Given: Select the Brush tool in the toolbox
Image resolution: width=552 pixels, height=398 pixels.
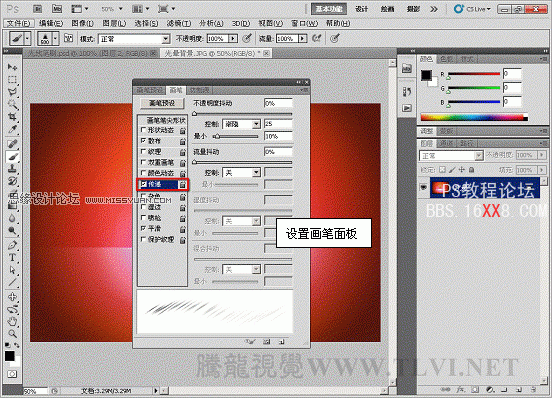Looking at the screenshot, I should 12,157.
